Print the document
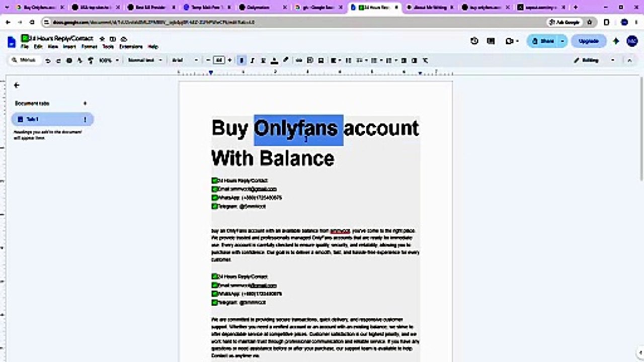The width and height of the screenshot is (644, 362). (x=69, y=60)
